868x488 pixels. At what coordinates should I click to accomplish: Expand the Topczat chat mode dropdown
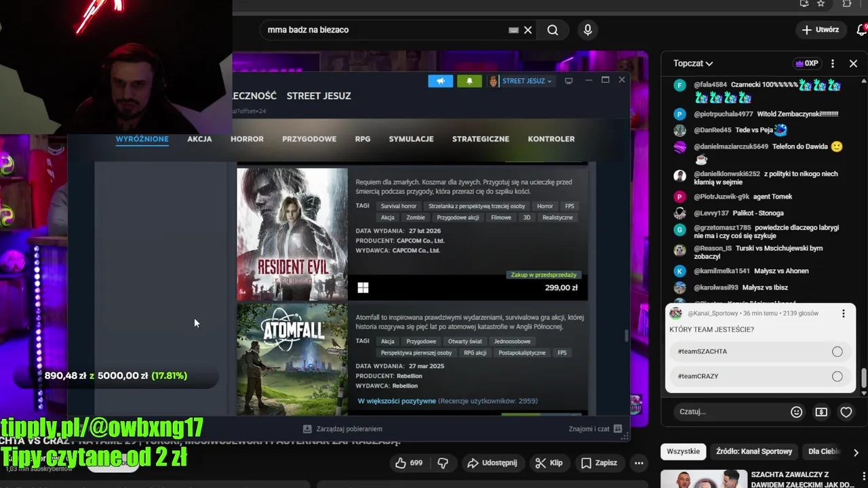pyautogui.click(x=693, y=63)
